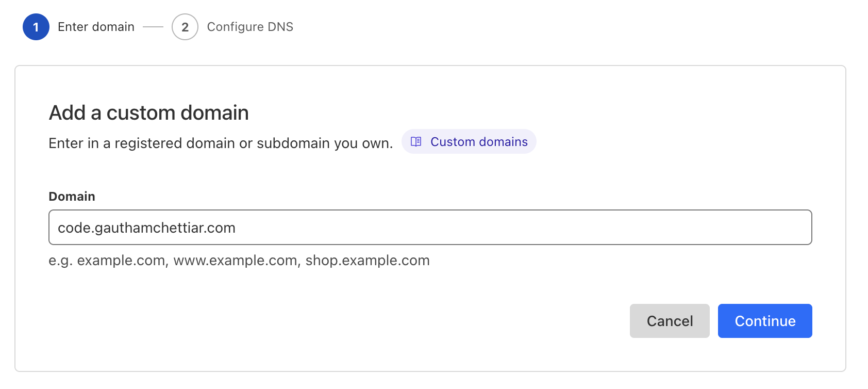
Task: Click the step 2 numbered circle
Action: pyautogui.click(x=185, y=27)
